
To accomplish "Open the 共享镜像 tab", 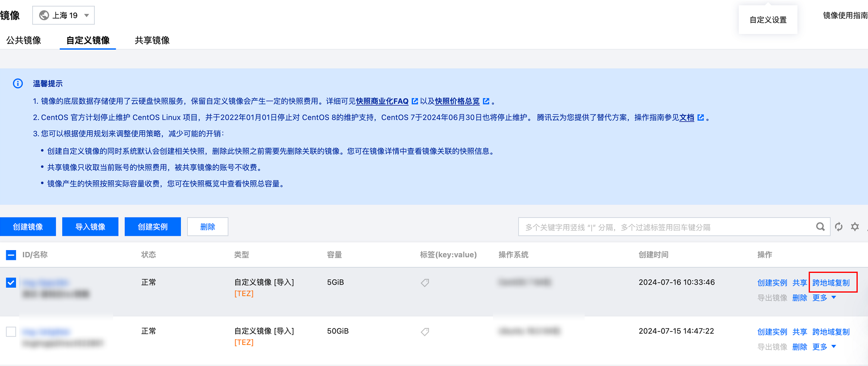I will click(152, 40).
